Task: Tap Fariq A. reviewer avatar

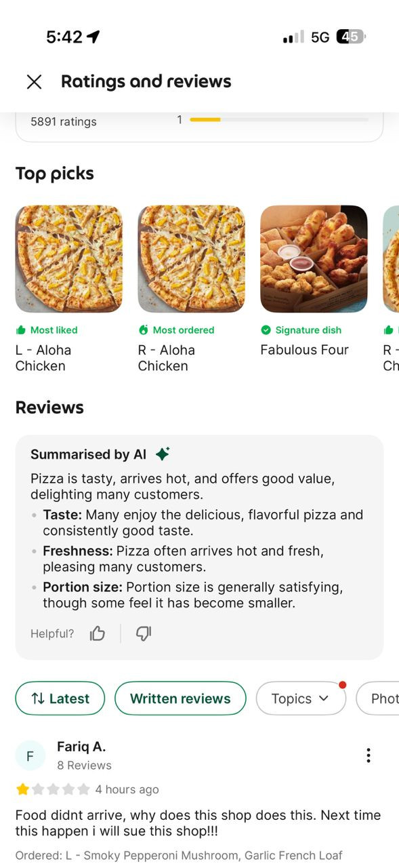Action: tap(30, 755)
